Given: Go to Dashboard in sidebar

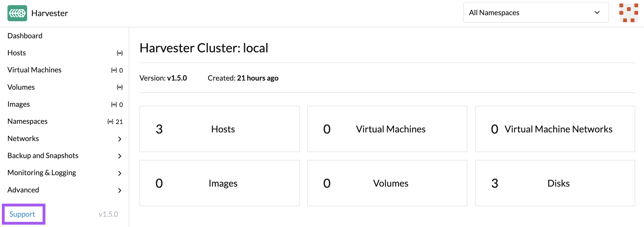Looking at the screenshot, I should (x=25, y=36).
